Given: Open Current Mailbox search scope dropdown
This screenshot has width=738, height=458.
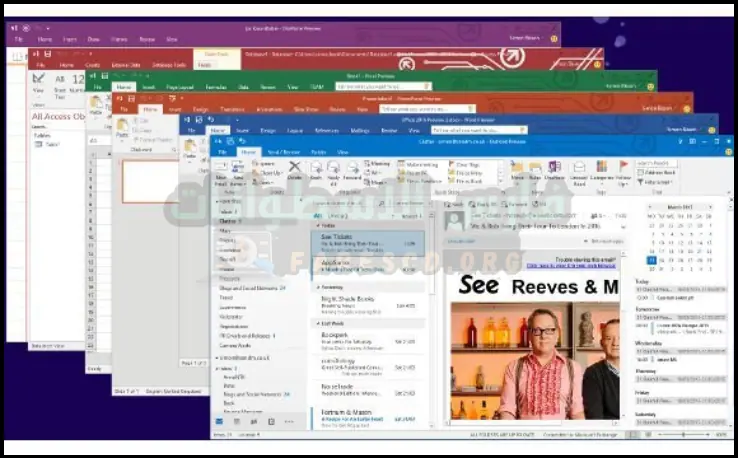Looking at the screenshot, I should [x=410, y=203].
